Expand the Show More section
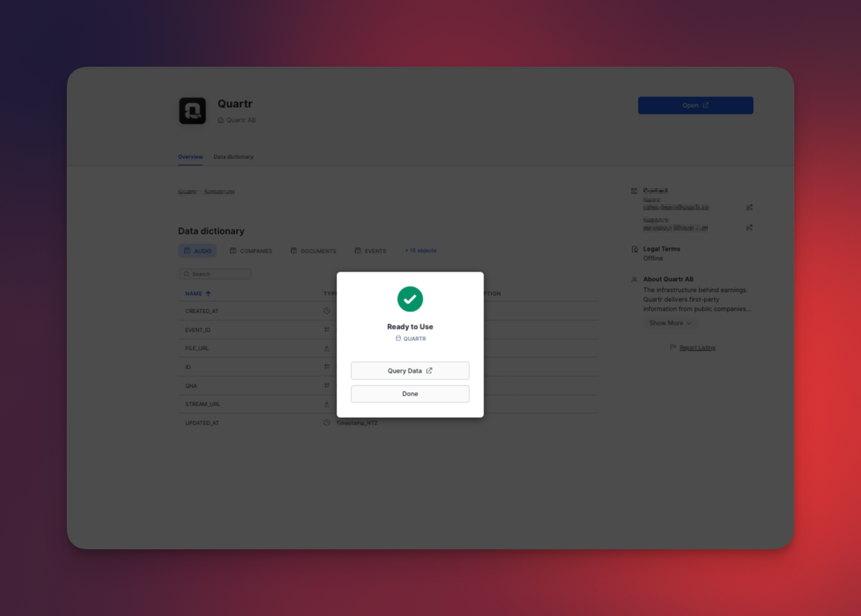Screen dimensions: 861x616 point(670,323)
